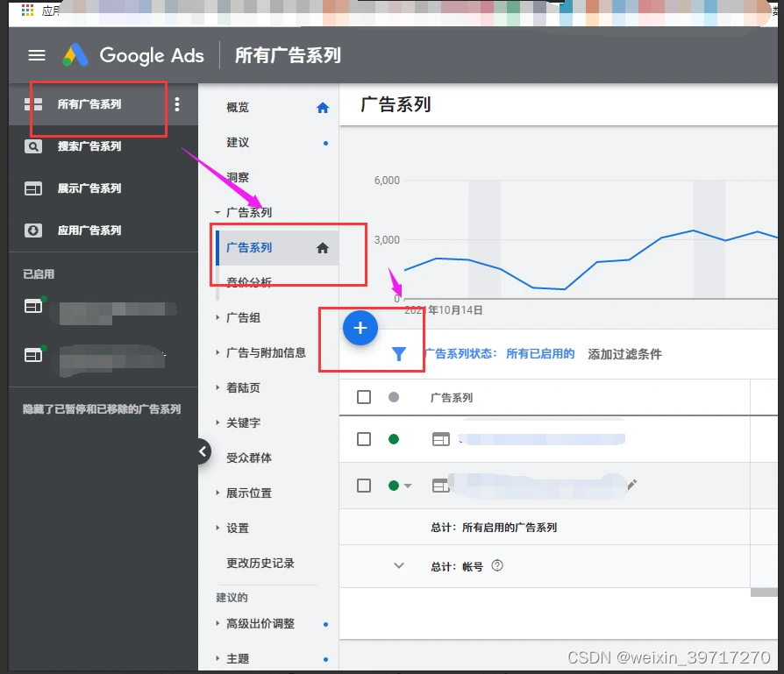Click the horizontal scrollbar at table bottom
The image size is (784, 674).
(764, 592)
